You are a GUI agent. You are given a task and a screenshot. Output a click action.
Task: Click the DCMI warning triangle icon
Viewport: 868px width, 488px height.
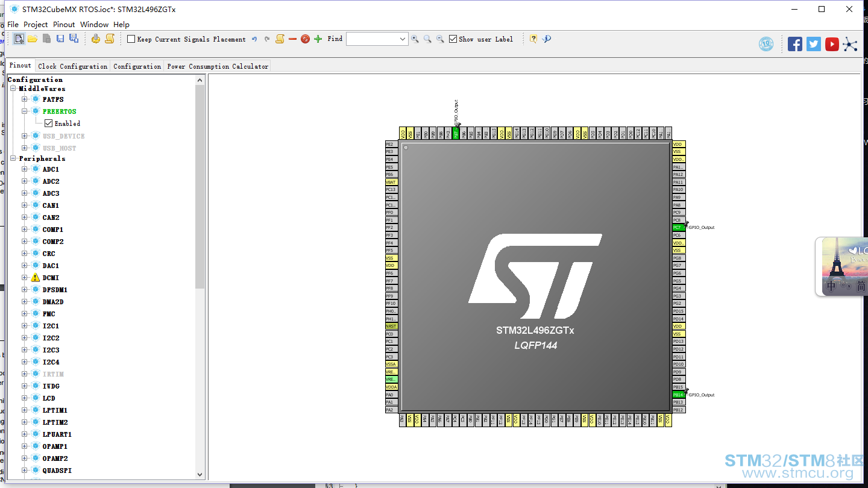coord(36,278)
